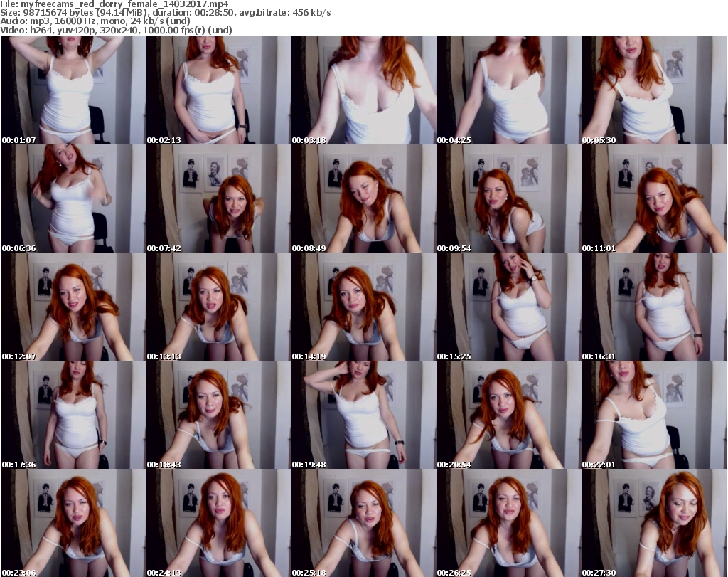The width and height of the screenshot is (728, 577).
Task: Open the frame at 00:02:13
Action: pyautogui.click(x=219, y=90)
